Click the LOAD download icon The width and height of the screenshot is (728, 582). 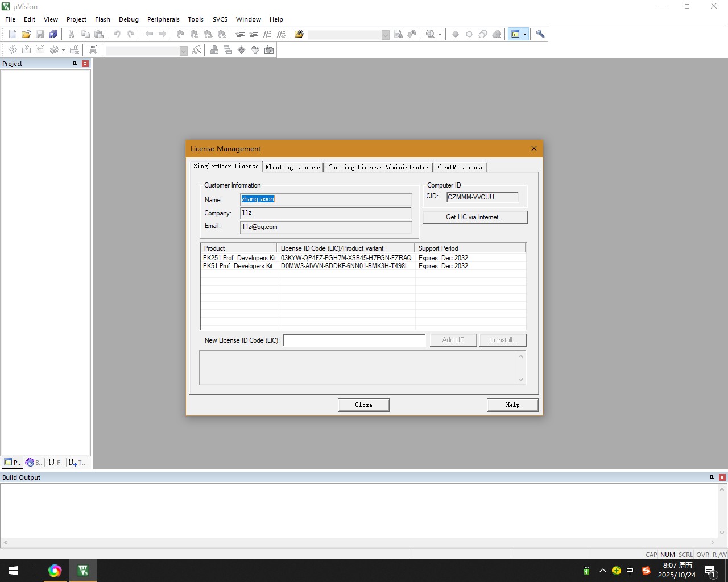coord(93,50)
